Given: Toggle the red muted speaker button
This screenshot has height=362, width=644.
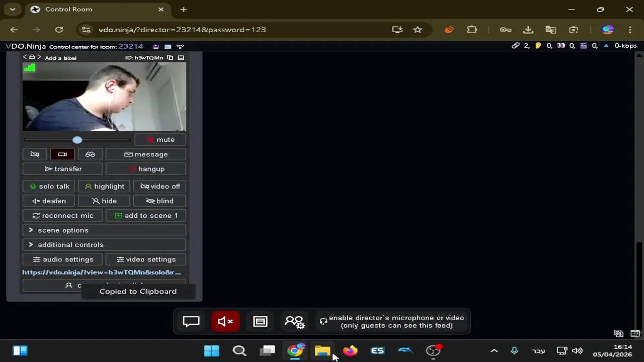Looking at the screenshot, I should coord(225,321).
